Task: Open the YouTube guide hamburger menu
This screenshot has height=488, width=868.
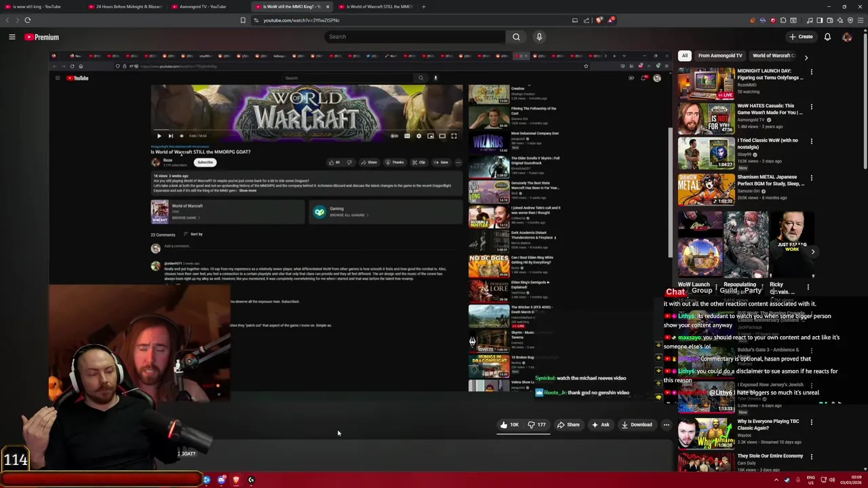Action: [12, 37]
